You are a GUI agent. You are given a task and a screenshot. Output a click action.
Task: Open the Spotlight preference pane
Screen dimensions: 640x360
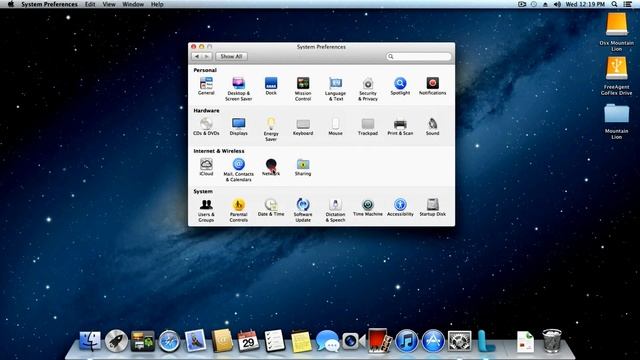[x=400, y=86]
